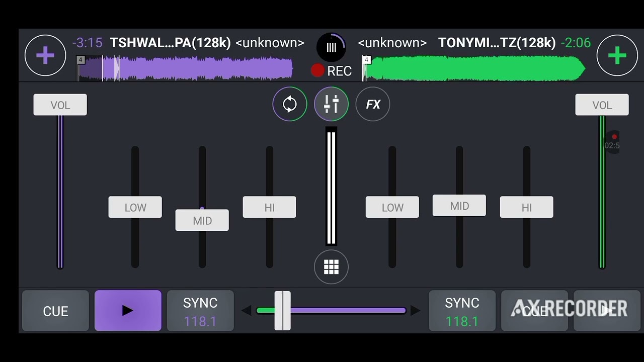The image size is (644, 362).
Task: Nudge crossfader using left arrow
Action: click(246, 311)
